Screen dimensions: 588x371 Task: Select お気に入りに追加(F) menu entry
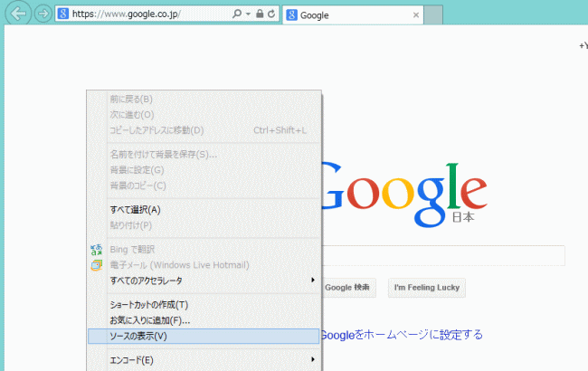point(204,320)
